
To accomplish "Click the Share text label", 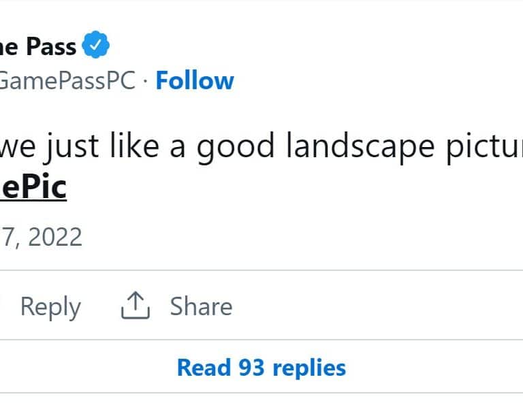I will (x=201, y=306).
